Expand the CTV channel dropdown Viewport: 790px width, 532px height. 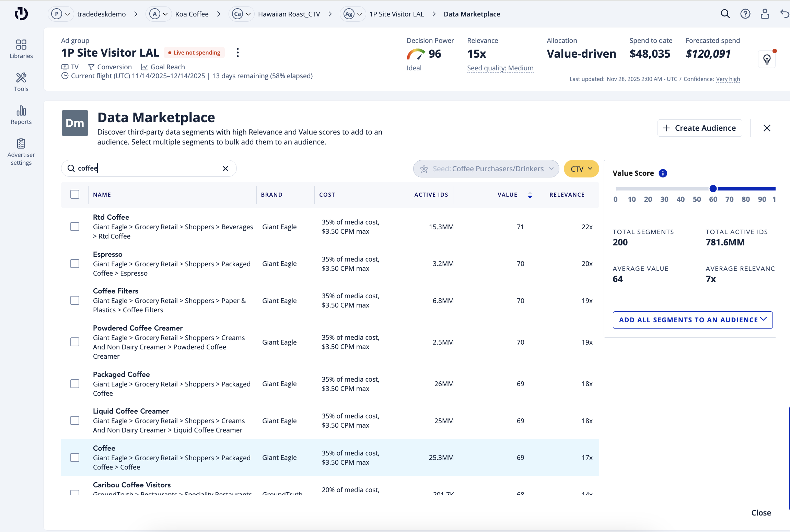click(581, 169)
